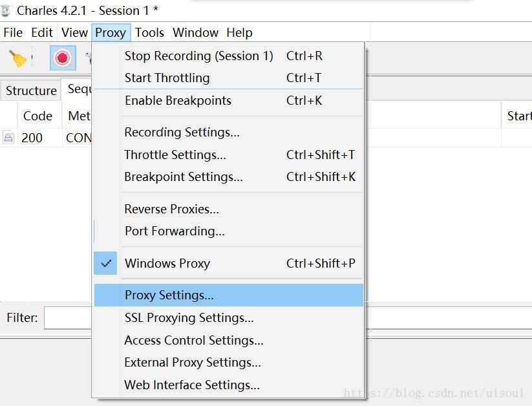The height and width of the screenshot is (406, 532).
Task: Open the Edit menu
Action: [x=42, y=32]
